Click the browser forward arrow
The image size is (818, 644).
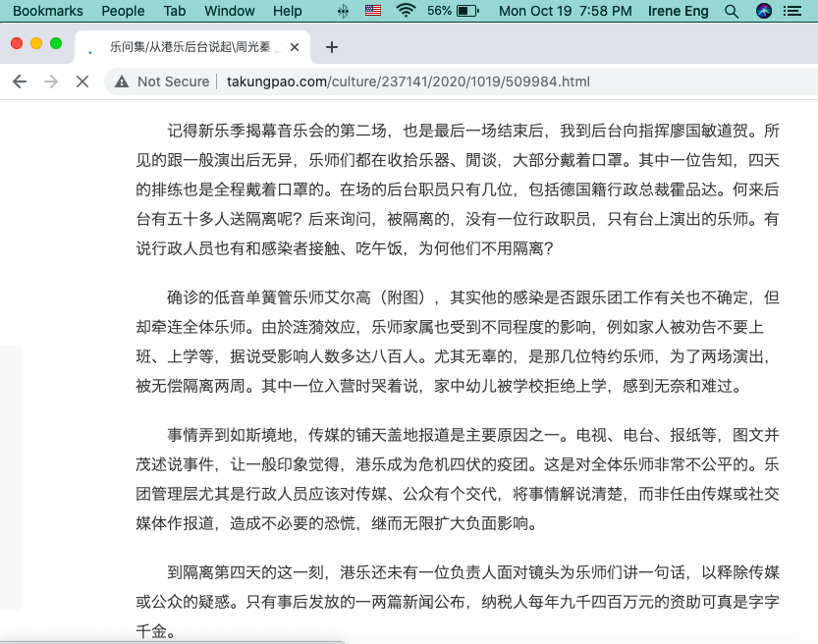[51, 81]
